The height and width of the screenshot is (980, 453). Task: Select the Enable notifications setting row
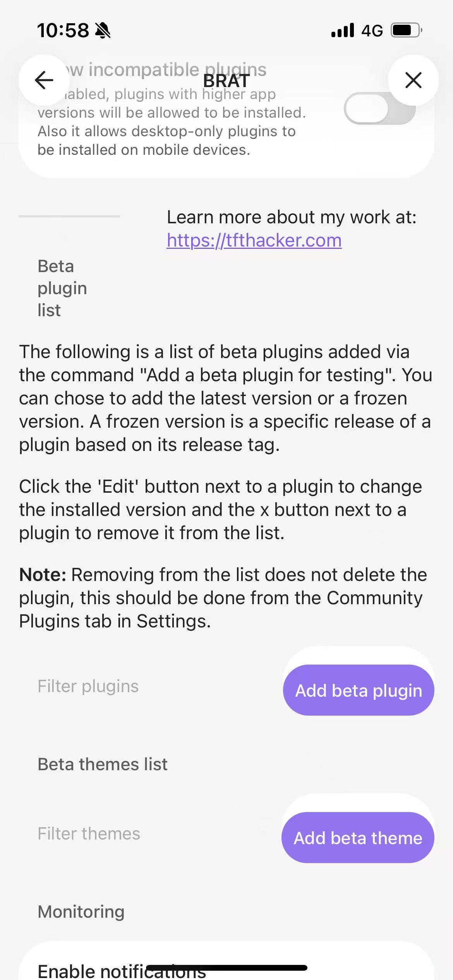(226, 962)
